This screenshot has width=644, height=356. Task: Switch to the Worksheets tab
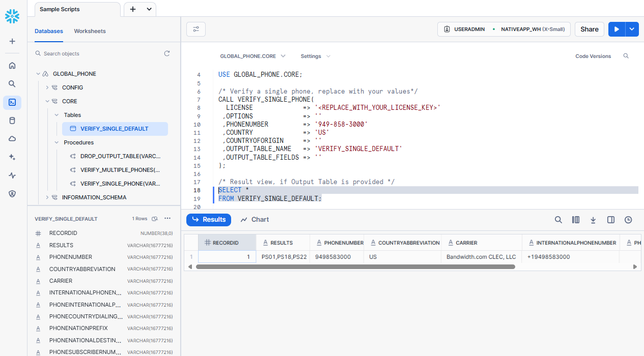pos(90,31)
